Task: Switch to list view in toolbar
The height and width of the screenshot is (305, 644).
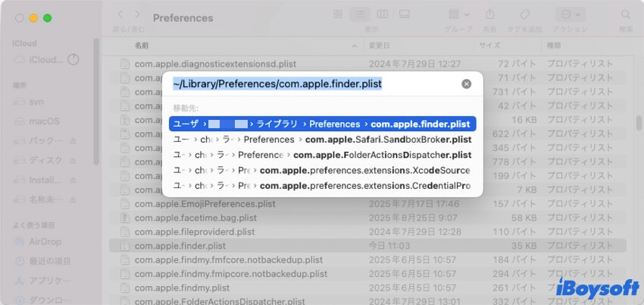Action: point(360,14)
